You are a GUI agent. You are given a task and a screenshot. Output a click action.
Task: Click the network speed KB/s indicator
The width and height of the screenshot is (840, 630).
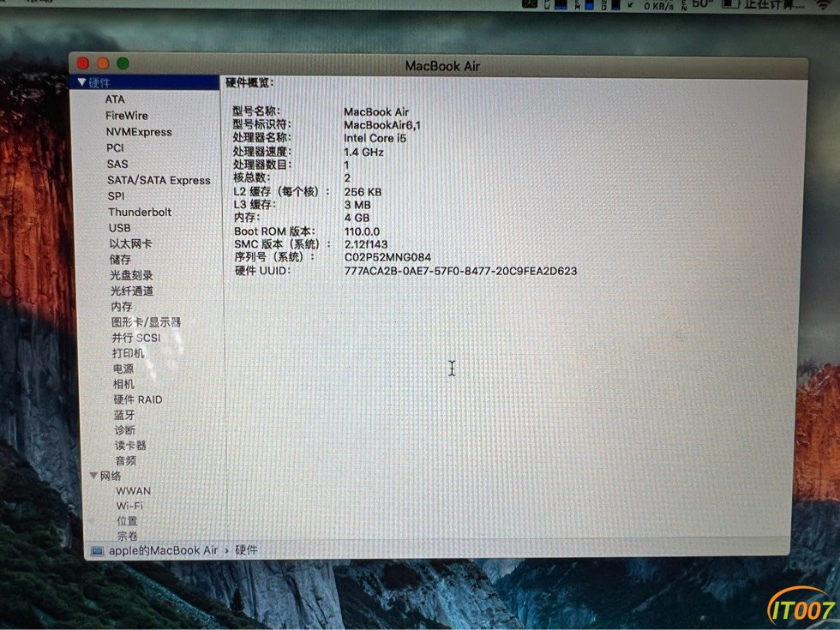click(658, 5)
